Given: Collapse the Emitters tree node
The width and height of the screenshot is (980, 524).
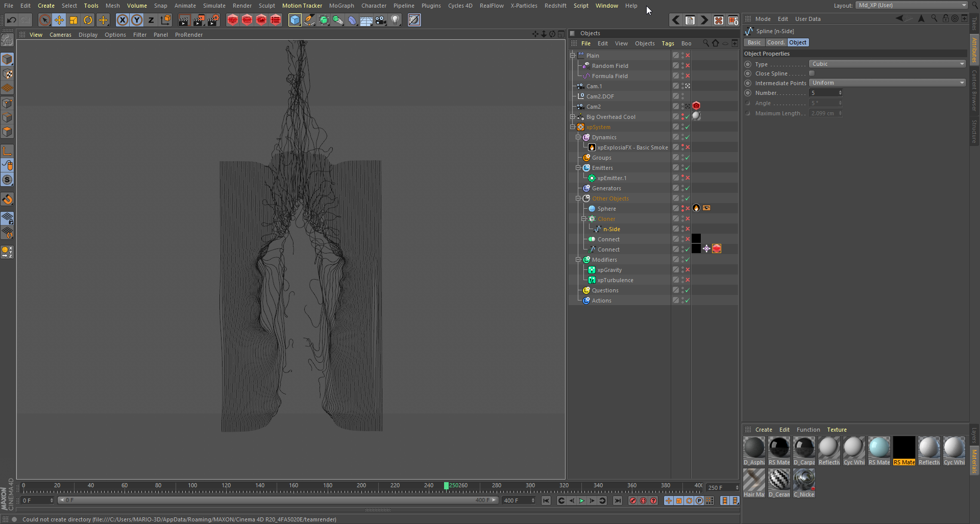Looking at the screenshot, I should click(578, 168).
